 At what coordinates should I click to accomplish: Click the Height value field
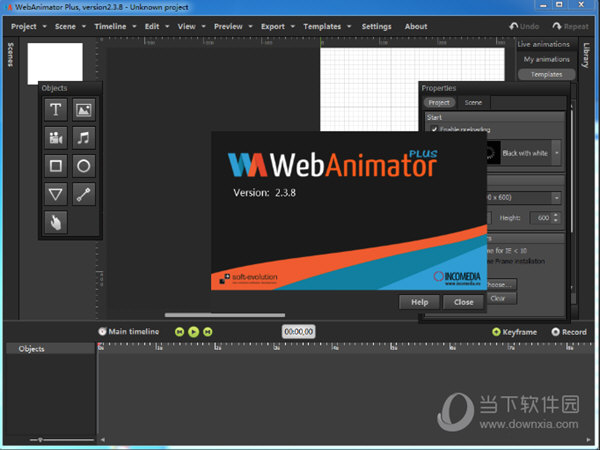click(x=541, y=218)
